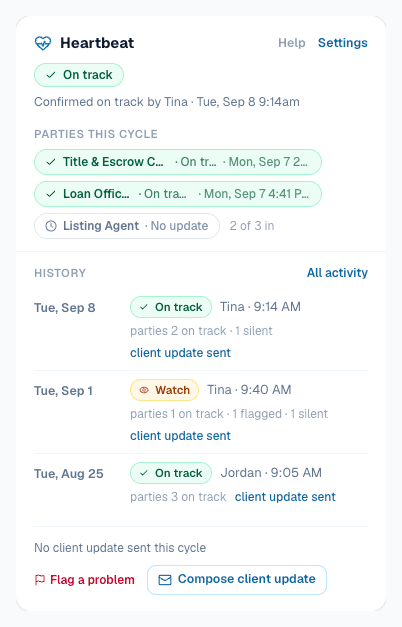Image resolution: width=402 pixels, height=627 pixels.
Task: Click Flag a problem
Action: 84,579
